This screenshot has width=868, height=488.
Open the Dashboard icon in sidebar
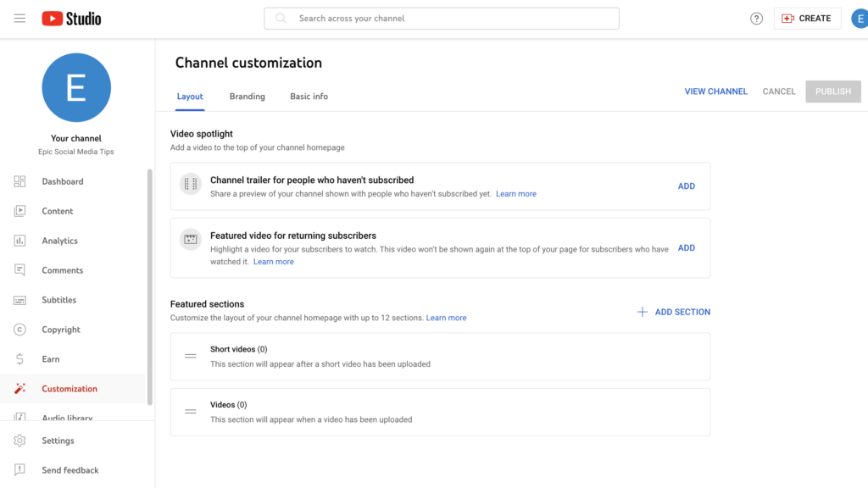(x=19, y=181)
